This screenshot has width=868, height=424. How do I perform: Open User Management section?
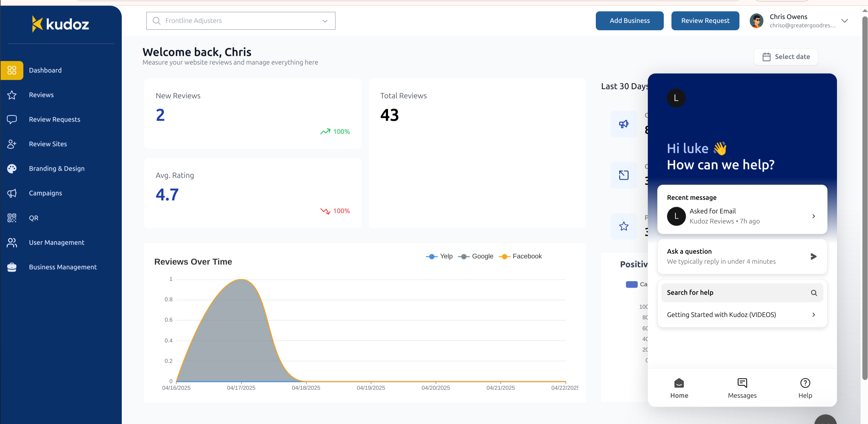[x=57, y=243]
